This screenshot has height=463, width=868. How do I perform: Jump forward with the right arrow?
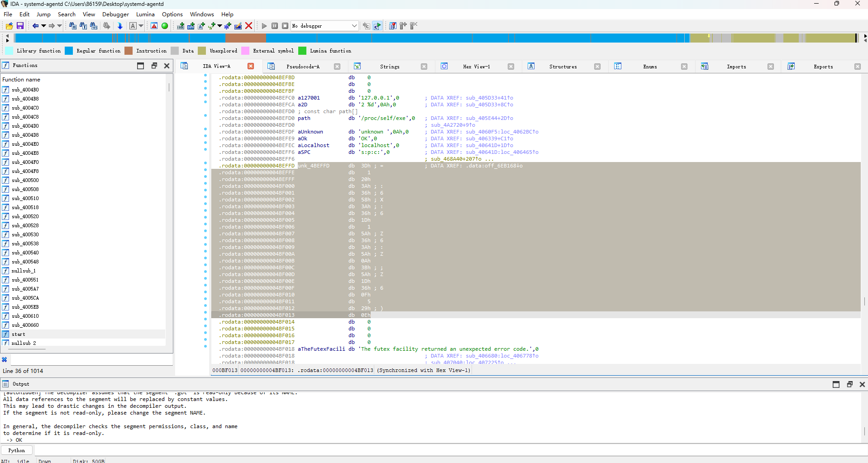(x=52, y=26)
